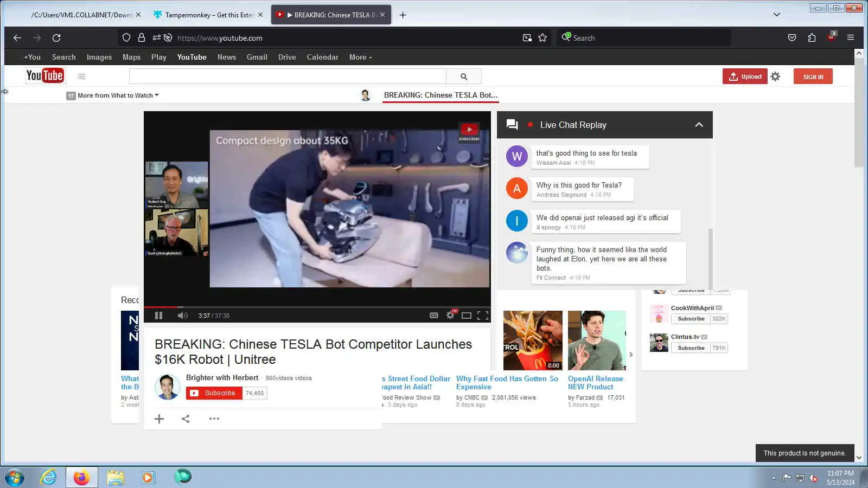Select Drive in the Google bar

click(287, 57)
